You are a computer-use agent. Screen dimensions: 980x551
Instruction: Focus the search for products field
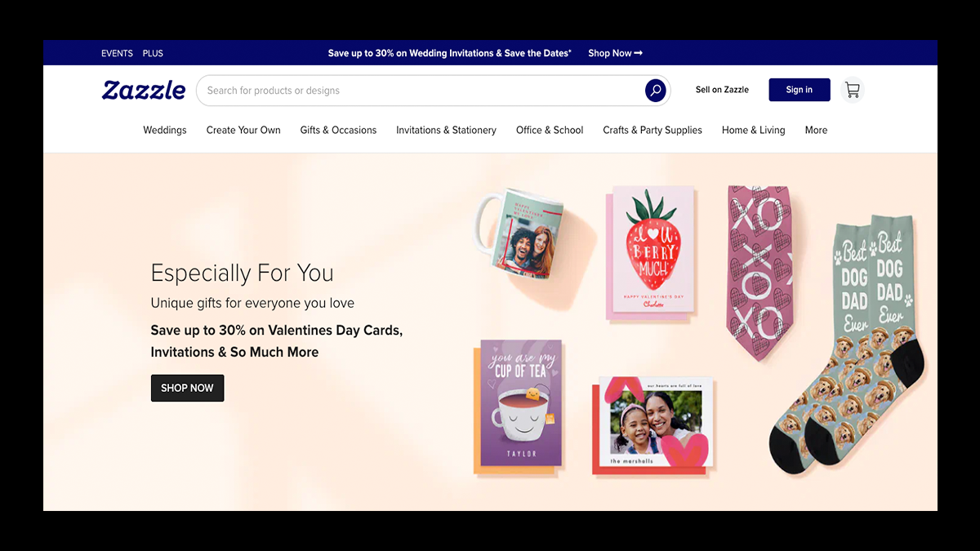[x=421, y=91]
